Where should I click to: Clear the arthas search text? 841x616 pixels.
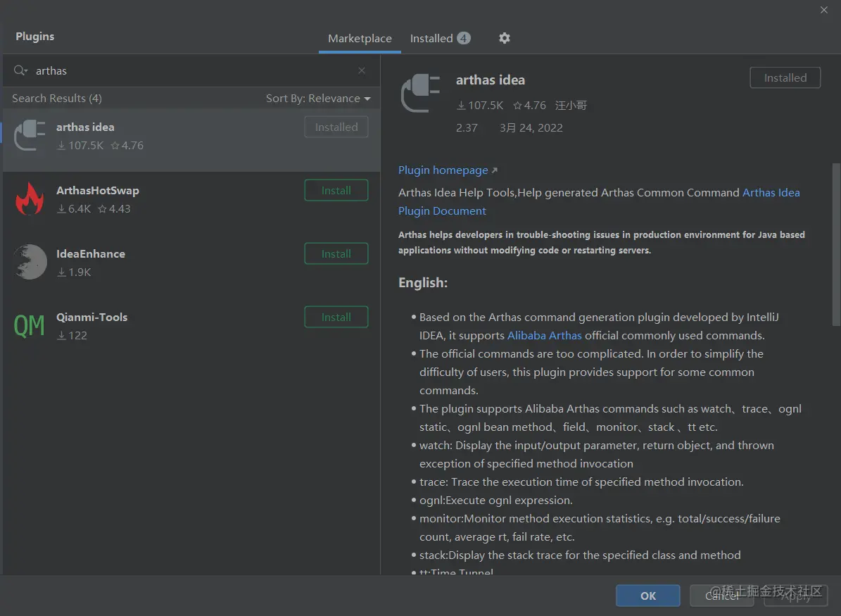362,70
